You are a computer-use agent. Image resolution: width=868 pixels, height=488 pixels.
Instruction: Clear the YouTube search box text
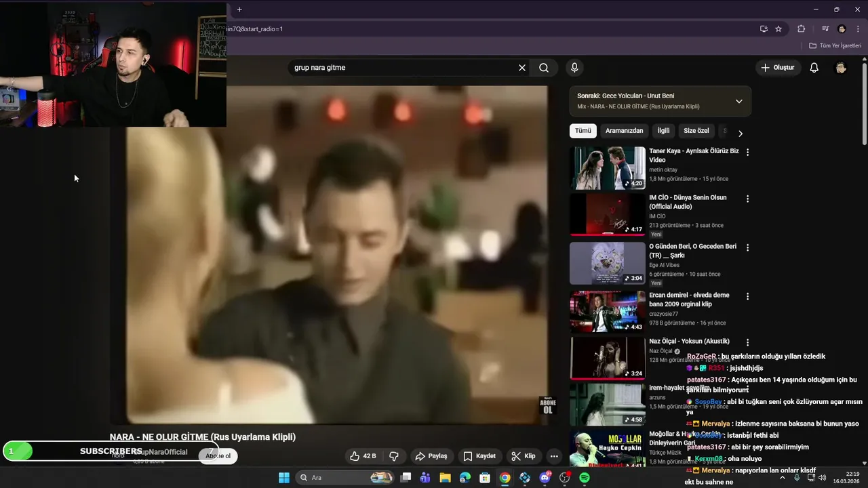pos(522,68)
